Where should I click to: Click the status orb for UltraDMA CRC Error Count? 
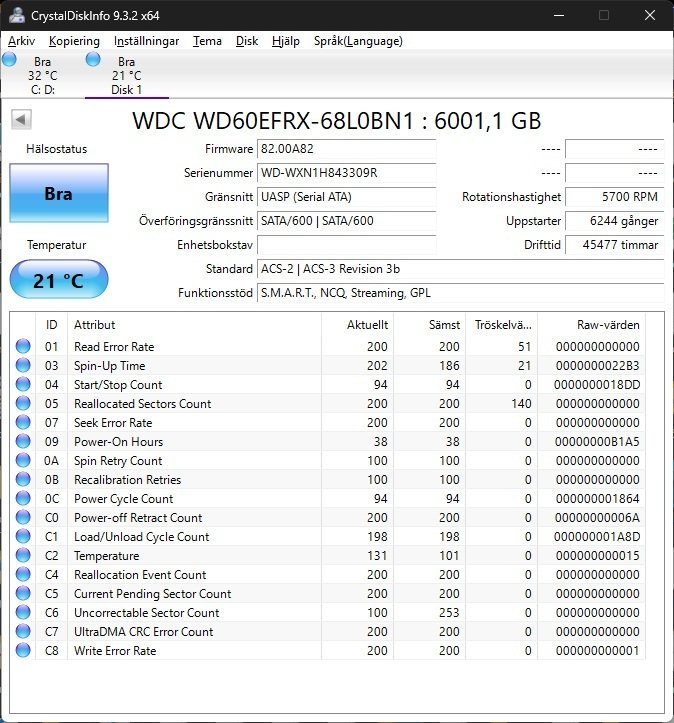click(x=23, y=631)
